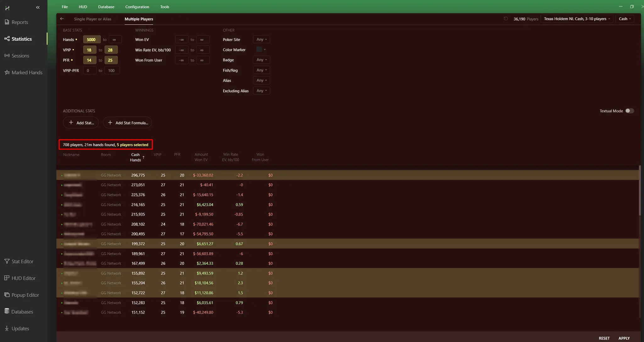
Task: Open the HUD Editor icon
Action: (x=7, y=278)
